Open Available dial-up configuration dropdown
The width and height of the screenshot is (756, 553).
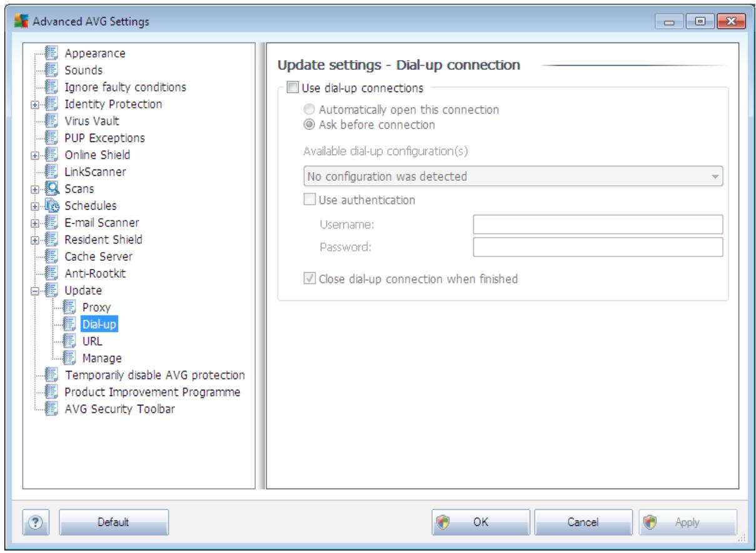tap(512, 176)
